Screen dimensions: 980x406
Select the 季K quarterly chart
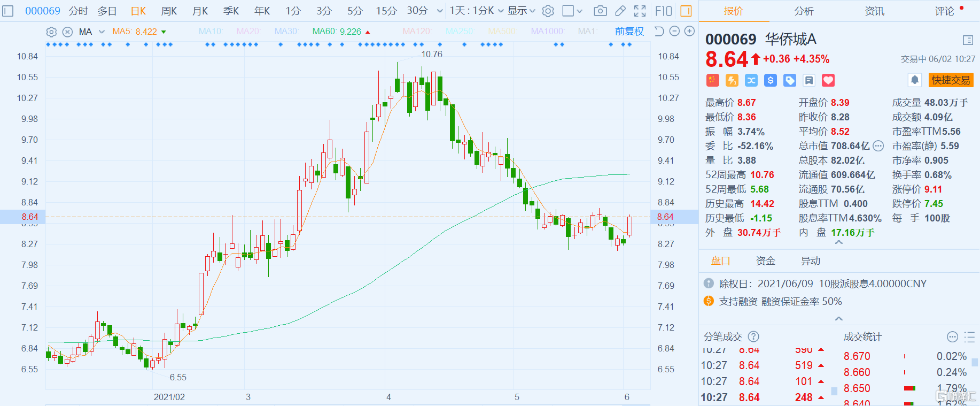tap(231, 11)
